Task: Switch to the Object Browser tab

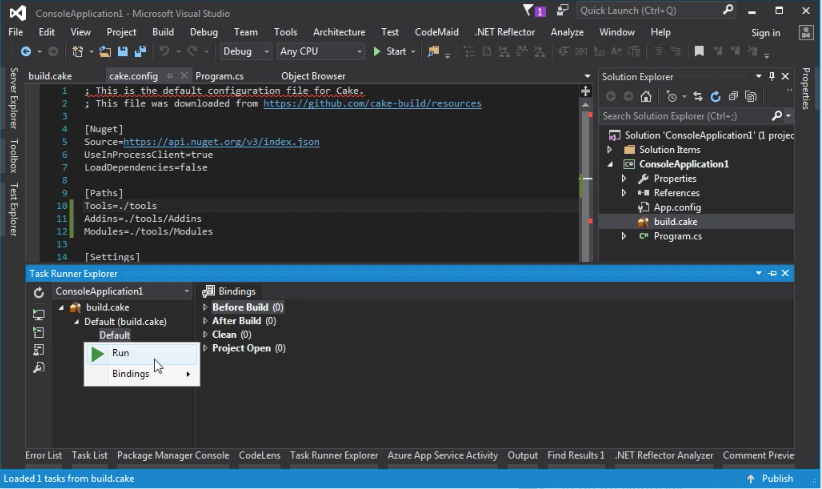Action: [313, 76]
